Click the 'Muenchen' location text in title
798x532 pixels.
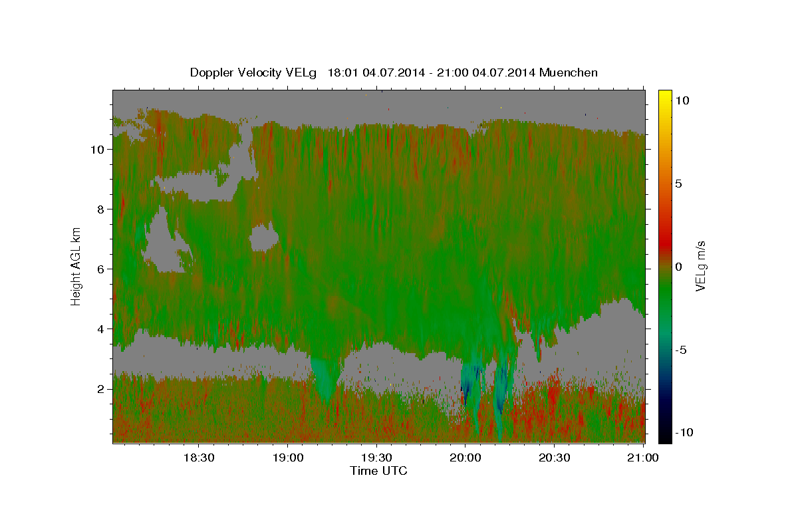coord(569,72)
